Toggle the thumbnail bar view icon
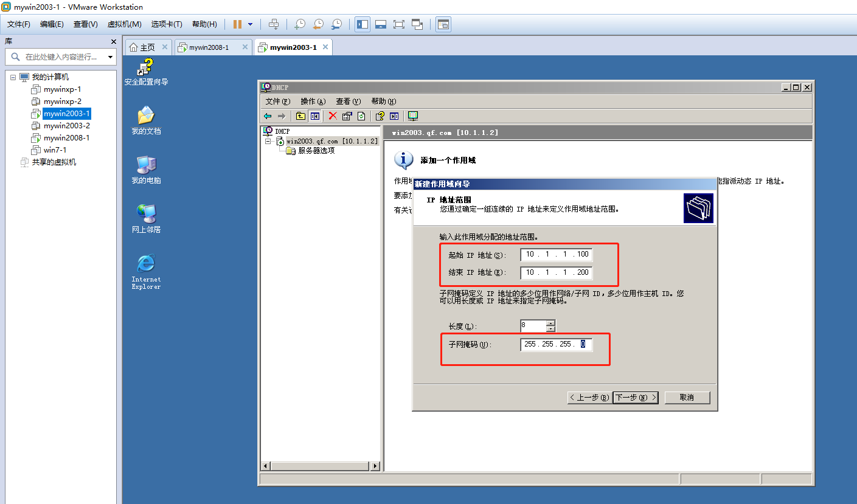 (381, 24)
